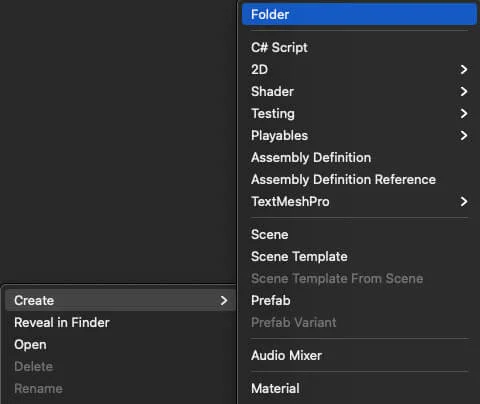Click the TextMeshPro menu label

(290, 201)
